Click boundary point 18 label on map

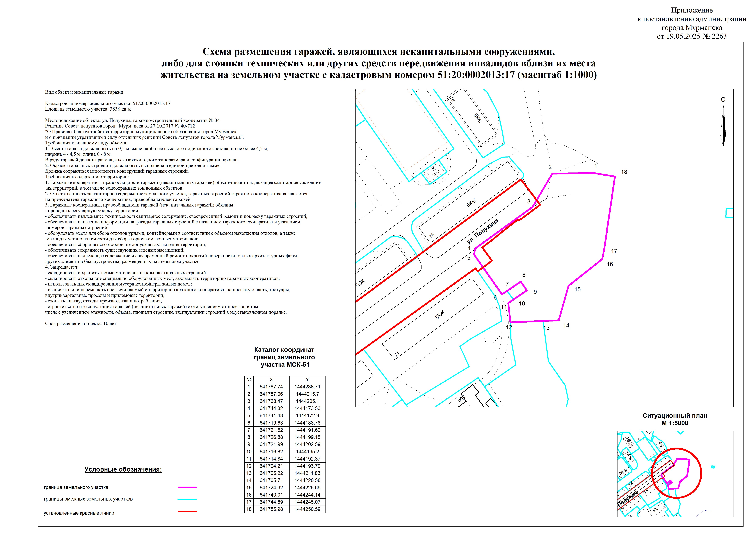[x=624, y=172]
